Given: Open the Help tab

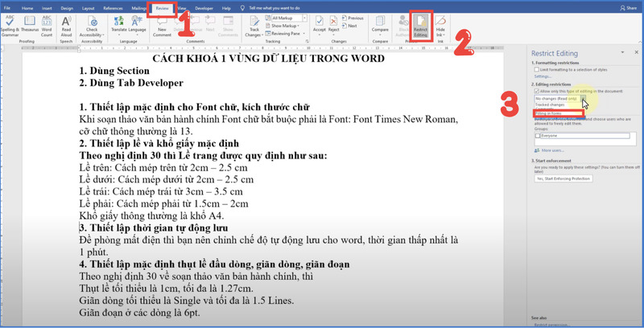Looking at the screenshot, I should point(226,8).
